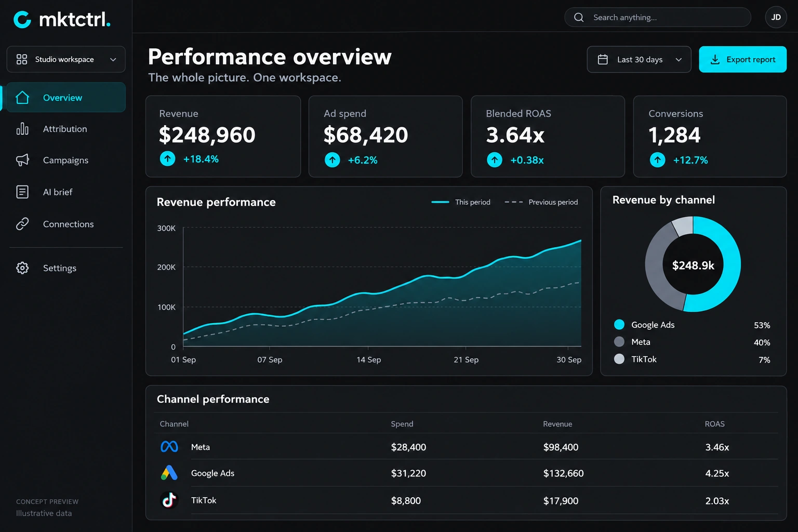798x532 pixels.
Task: Click the Campaigns megaphone icon
Action: (22, 160)
